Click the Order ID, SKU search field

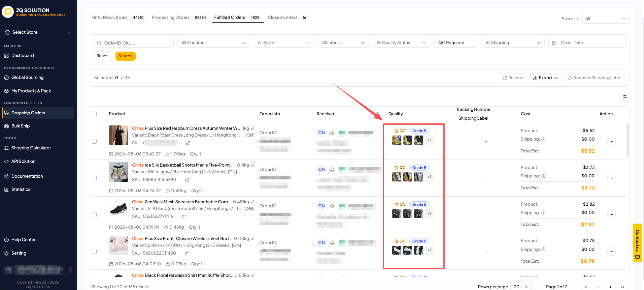(x=133, y=43)
